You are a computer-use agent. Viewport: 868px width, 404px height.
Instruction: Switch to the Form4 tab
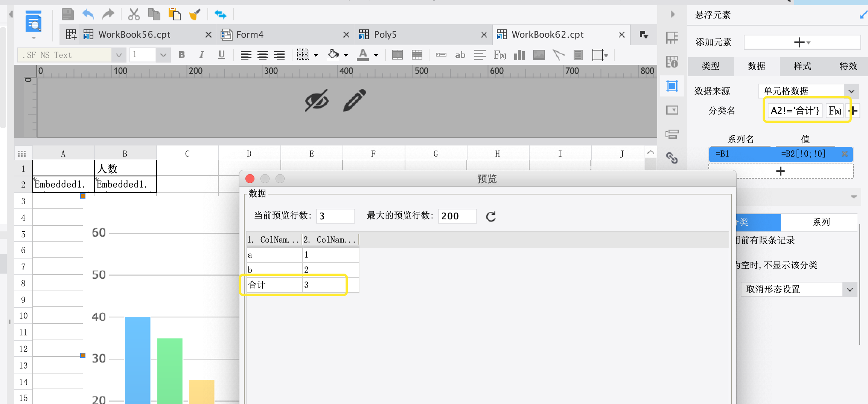(250, 35)
